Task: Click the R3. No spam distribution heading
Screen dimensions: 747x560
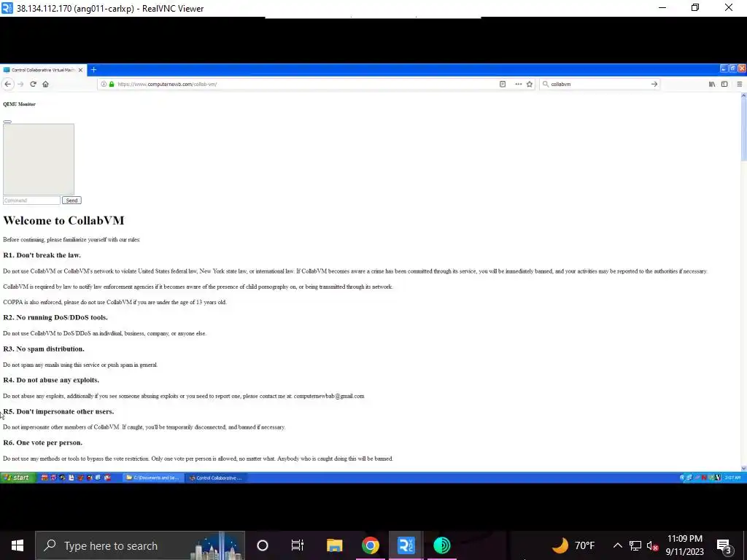Action: pos(44,349)
